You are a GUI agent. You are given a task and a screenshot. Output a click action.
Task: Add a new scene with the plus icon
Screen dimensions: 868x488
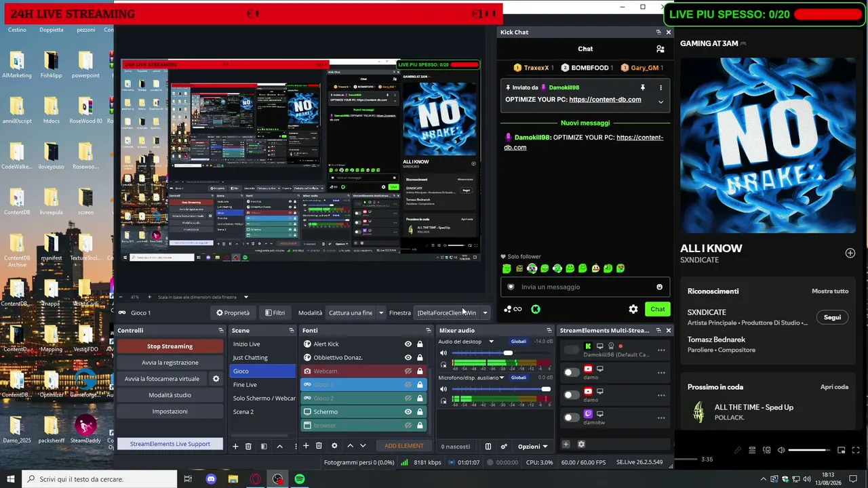pyautogui.click(x=235, y=446)
